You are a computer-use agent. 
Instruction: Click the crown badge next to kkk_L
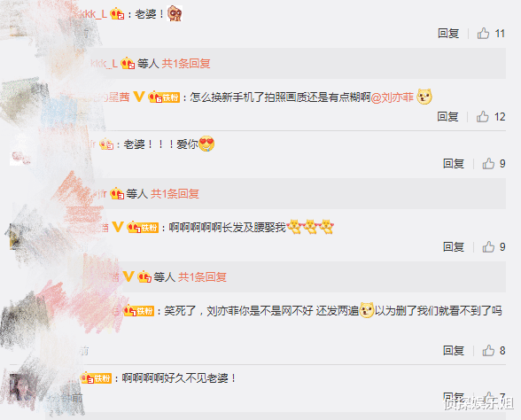click(117, 14)
